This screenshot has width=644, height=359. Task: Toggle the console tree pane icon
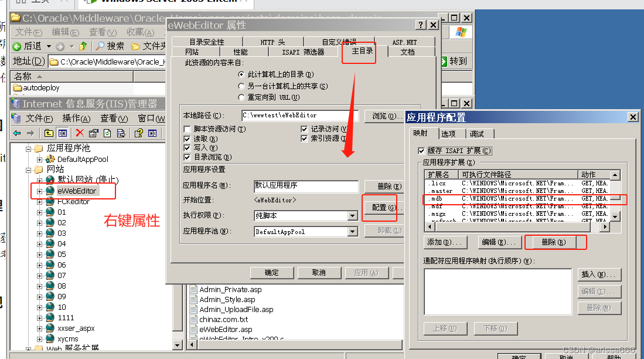pos(62,133)
